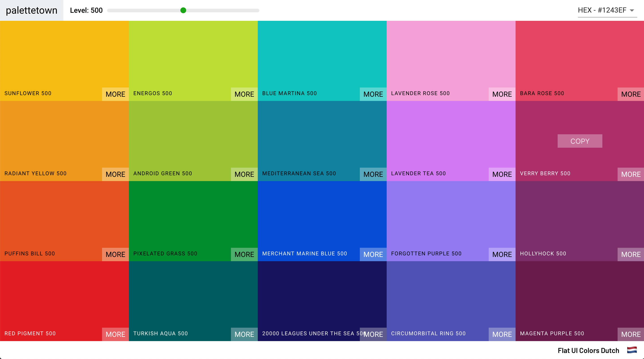644x359 pixels.
Task: Open more shades of Lavender Tea 500
Action: (x=502, y=174)
